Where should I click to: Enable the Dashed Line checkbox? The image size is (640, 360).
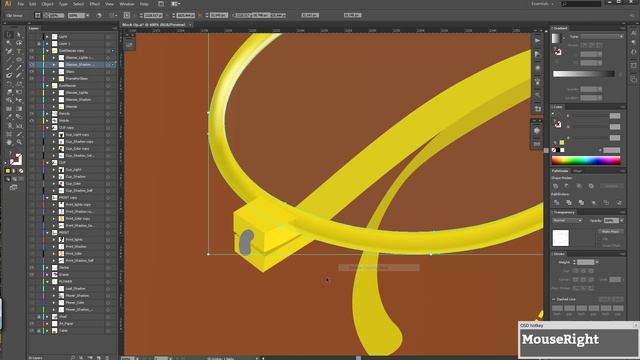[554, 299]
